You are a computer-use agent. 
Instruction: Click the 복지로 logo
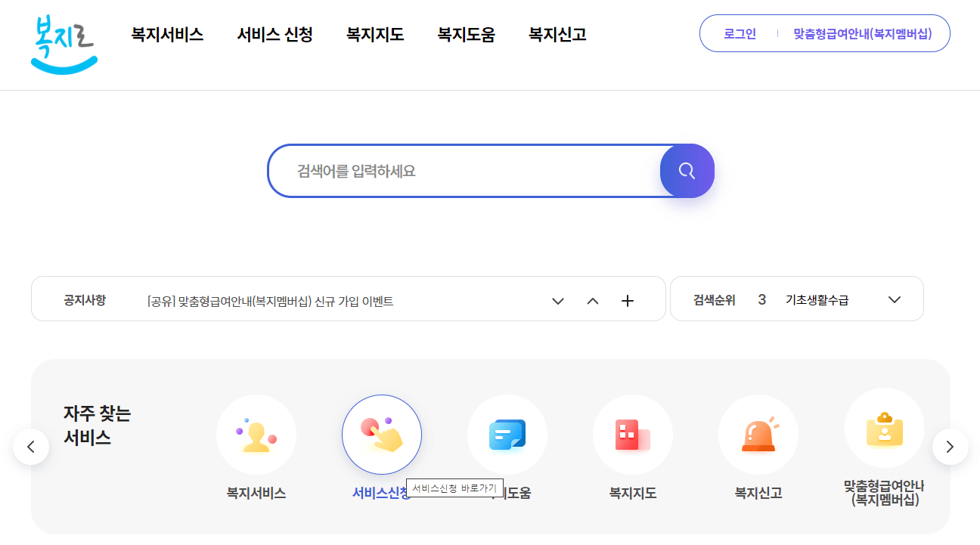pyautogui.click(x=64, y=44)
